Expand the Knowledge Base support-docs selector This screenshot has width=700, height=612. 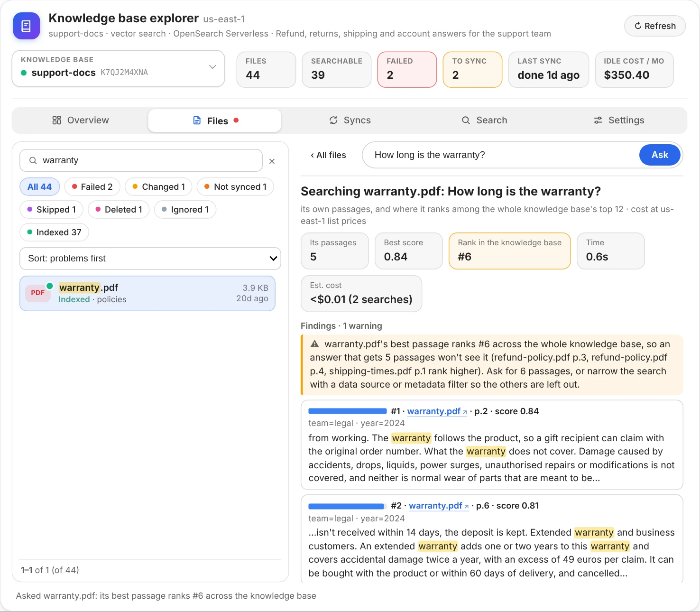[x=118, y=69]
